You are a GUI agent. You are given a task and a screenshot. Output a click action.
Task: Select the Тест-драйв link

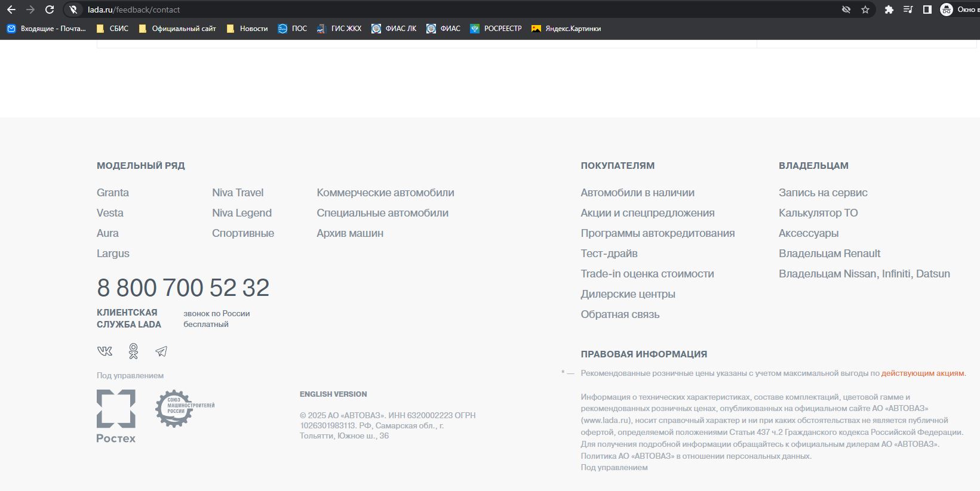click(609, 254)
